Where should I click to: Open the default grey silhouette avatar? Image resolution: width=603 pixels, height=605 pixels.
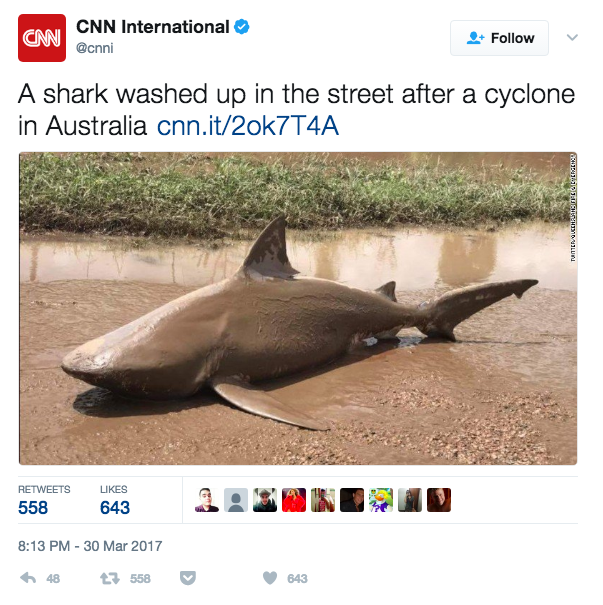coord(236,500)
